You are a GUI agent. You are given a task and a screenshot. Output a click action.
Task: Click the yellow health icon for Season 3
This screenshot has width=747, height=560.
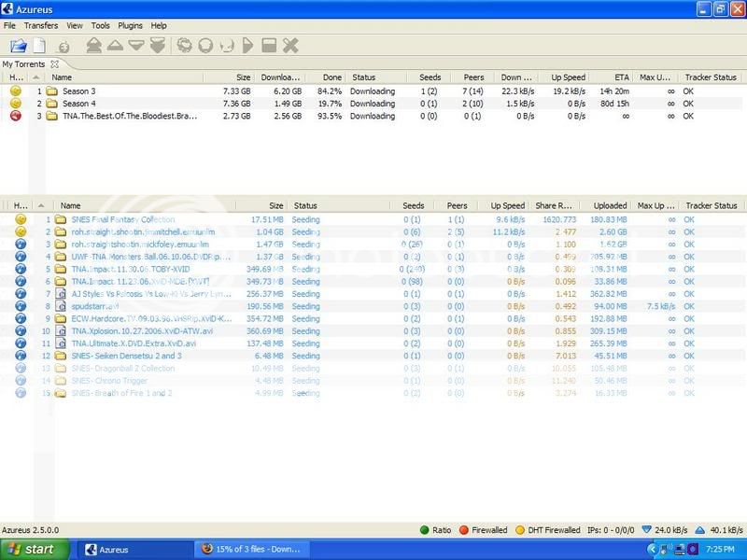click(x=16, y=91)
